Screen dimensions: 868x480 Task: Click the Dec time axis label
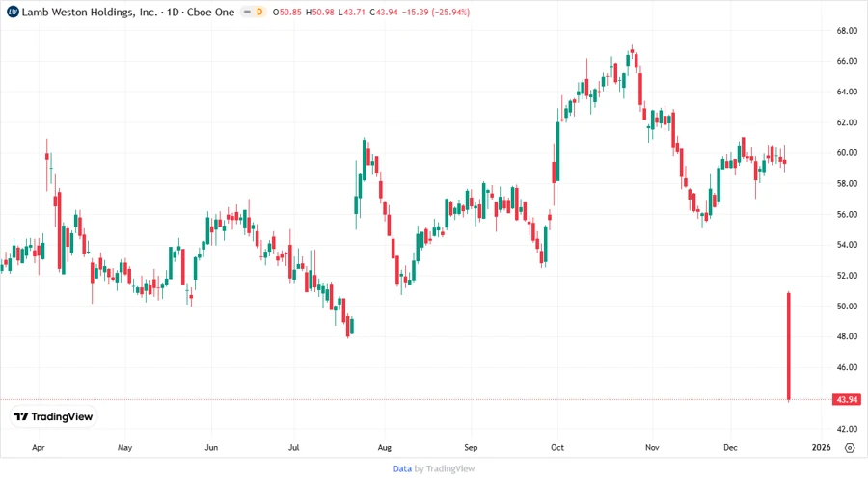(x=730, y=447)
